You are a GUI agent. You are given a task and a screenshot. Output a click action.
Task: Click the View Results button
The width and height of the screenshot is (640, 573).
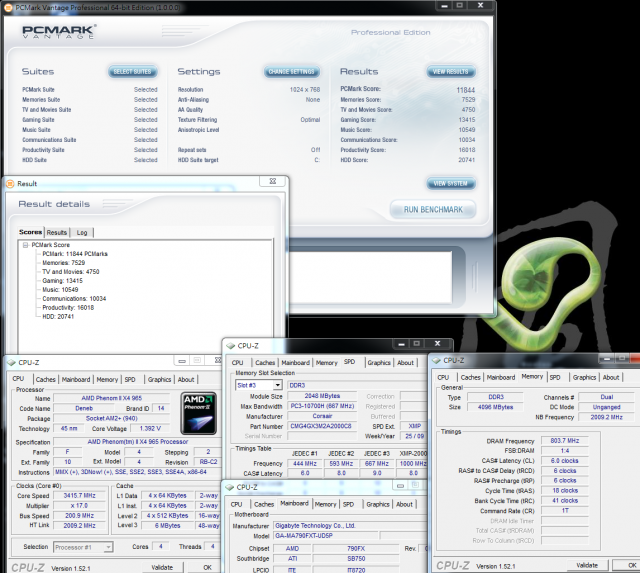coord(451,71)
